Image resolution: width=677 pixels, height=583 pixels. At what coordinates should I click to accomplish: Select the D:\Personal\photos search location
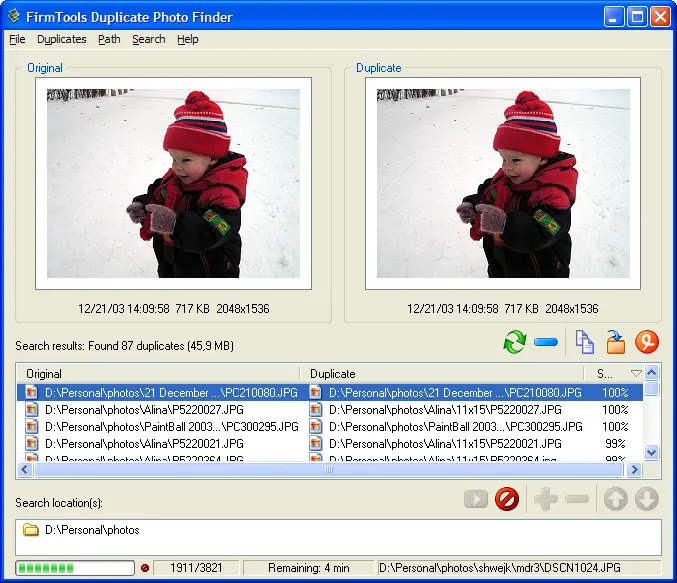pos(82,530)
